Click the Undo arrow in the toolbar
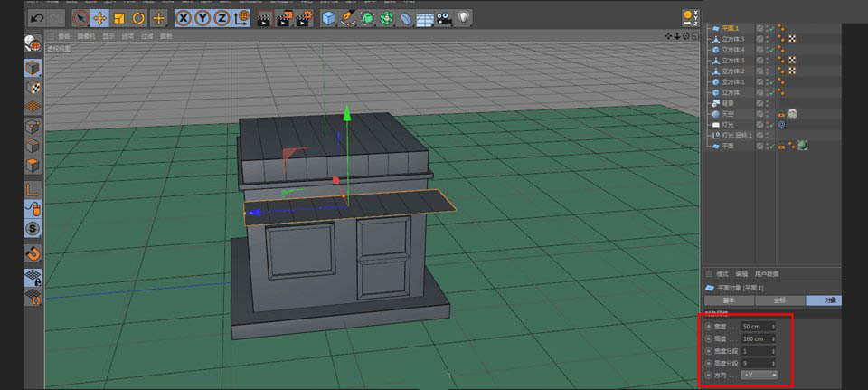868x390 pixels. 35,17
